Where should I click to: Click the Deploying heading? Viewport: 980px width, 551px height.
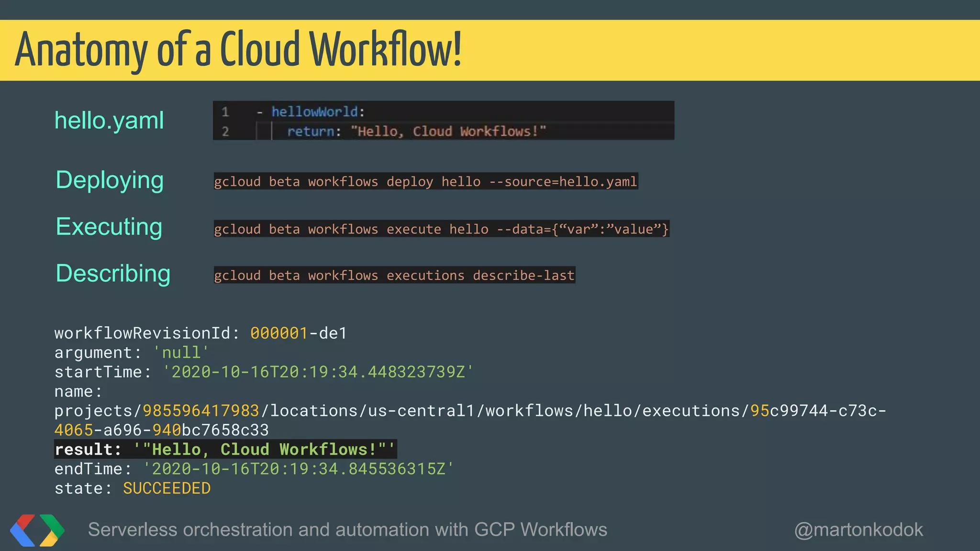tap(110, 180)
